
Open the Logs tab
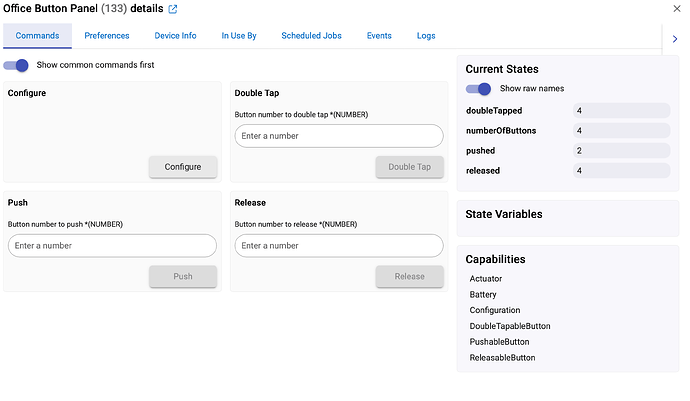tap(426, 36)
